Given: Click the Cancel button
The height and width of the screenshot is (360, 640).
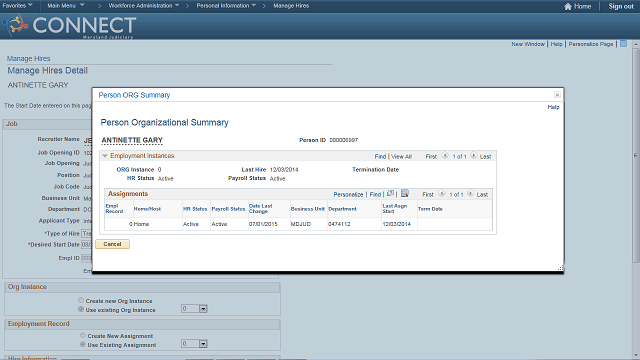Looking at the screenshot, I should pos(112,244).
